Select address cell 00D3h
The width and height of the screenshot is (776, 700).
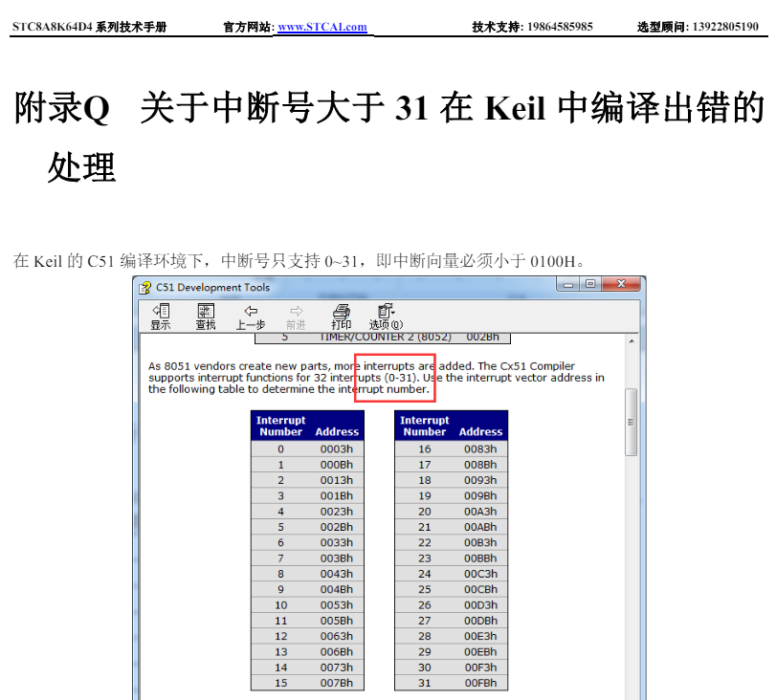[x=480, y=605]
